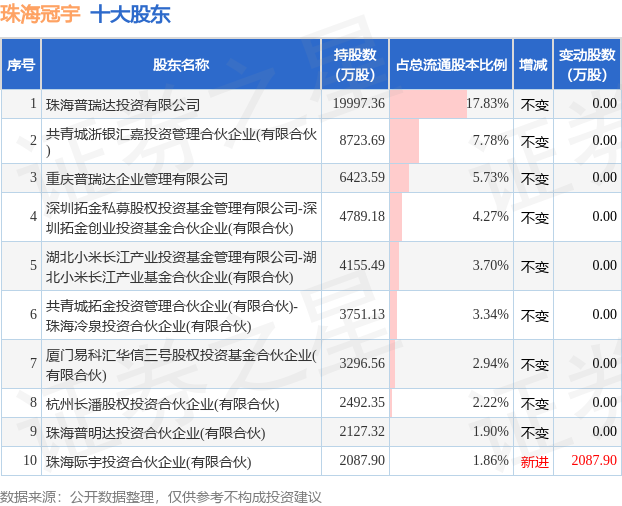Click the red 2087.90 change value
Viewport: 622px width, 506px height.
click(x=594, y=460)
